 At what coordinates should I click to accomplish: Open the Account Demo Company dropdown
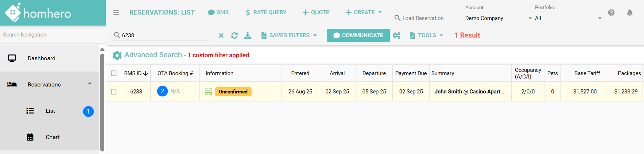coord(498,18)
